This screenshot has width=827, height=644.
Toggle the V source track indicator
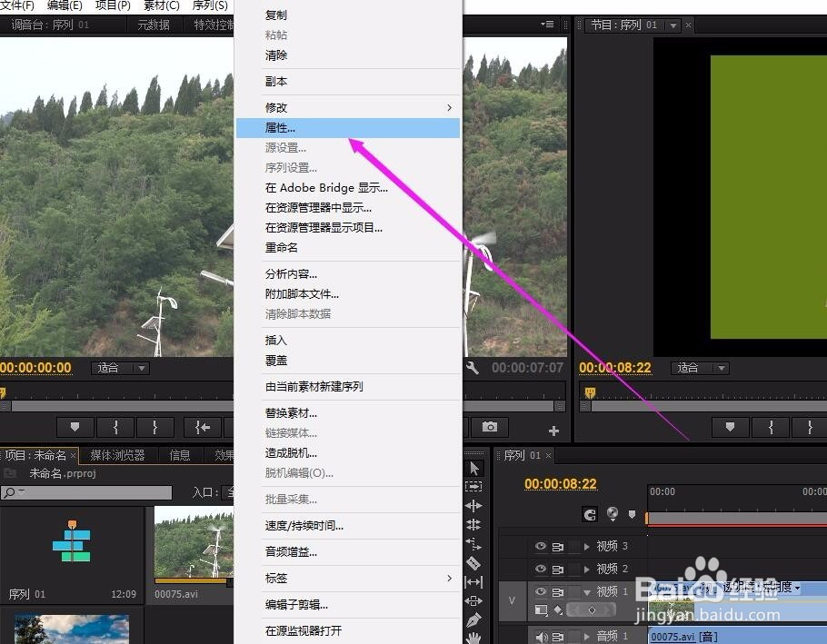[x=512, y=600]
